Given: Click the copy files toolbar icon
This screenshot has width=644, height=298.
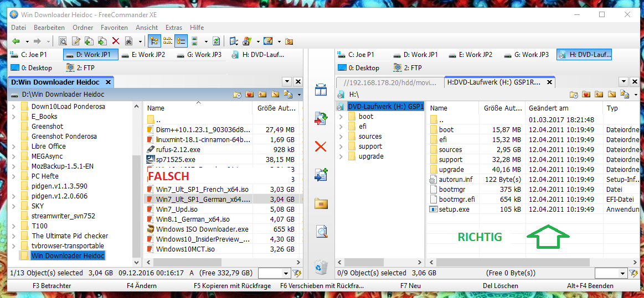Looking at the screenshot, I should pyautogui.click(x=89, y=41).
